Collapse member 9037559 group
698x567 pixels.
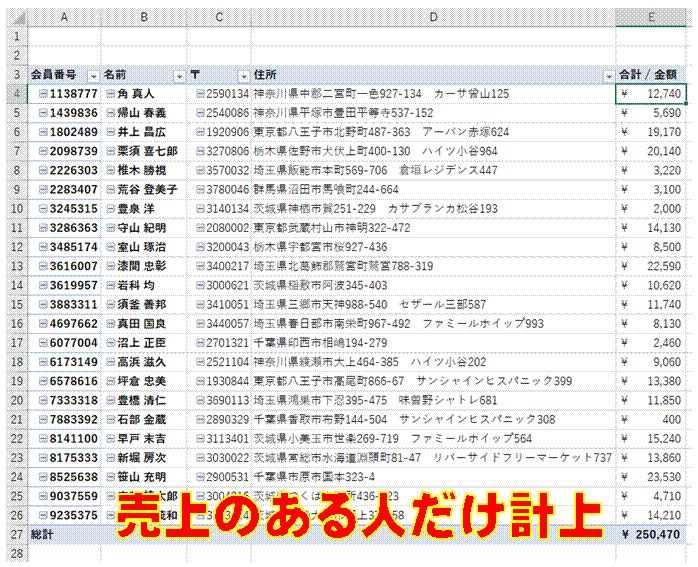point(43,495)
